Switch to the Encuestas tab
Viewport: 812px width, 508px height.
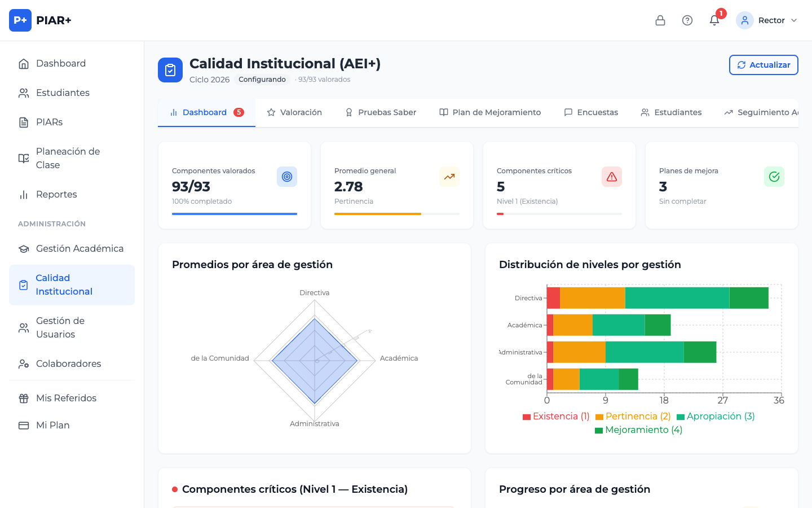point(591,112)
